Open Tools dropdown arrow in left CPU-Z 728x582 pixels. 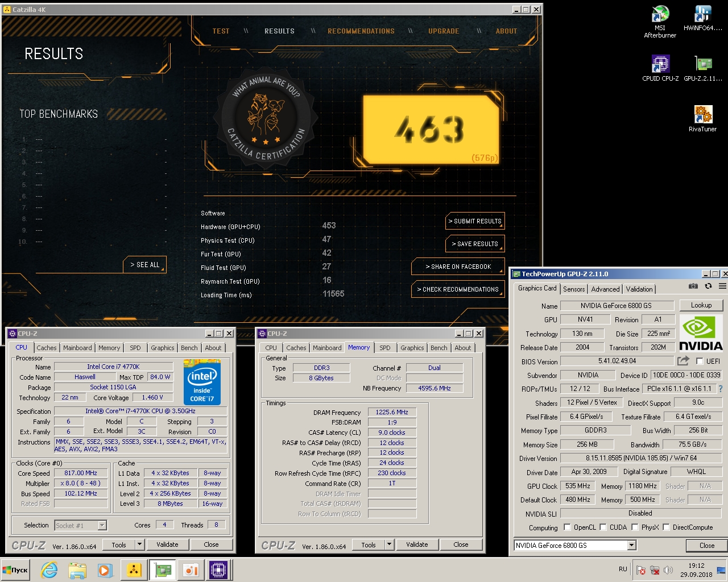pyautogui.click(x=139, y=544)
